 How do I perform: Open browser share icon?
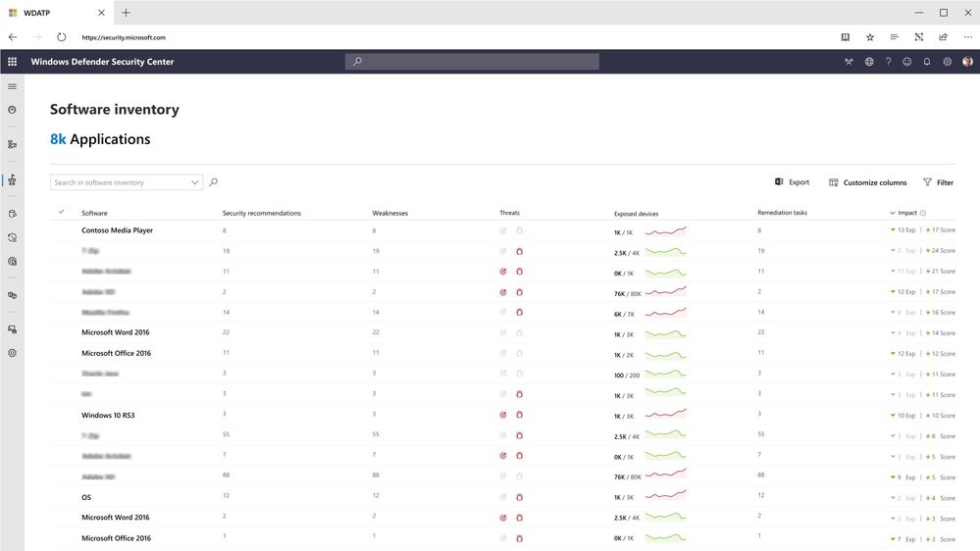[943, 37]
